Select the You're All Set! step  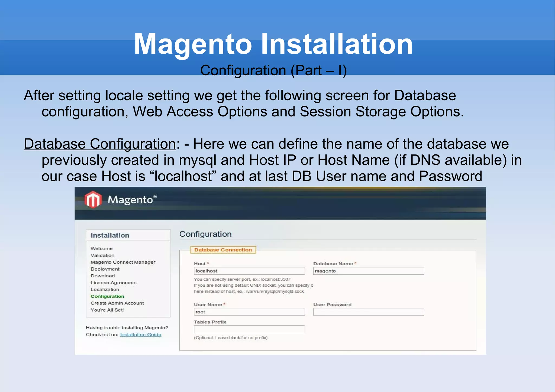tap(107, 310)
